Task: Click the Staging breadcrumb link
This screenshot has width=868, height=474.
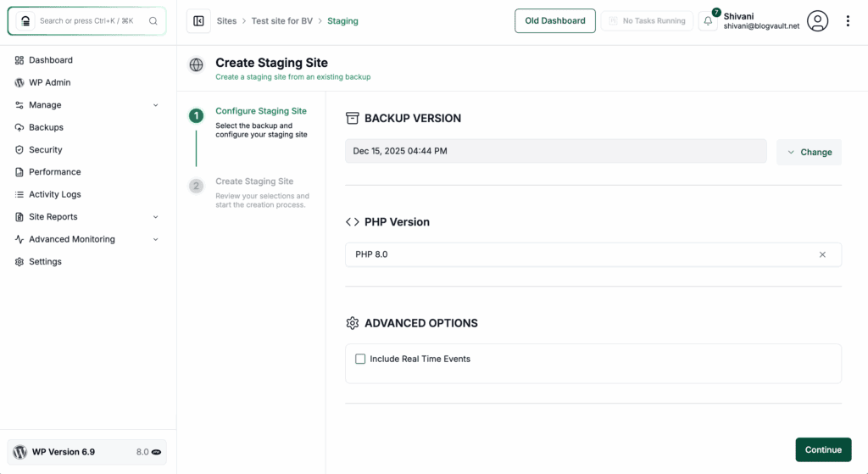Action: tap(342, 21)
